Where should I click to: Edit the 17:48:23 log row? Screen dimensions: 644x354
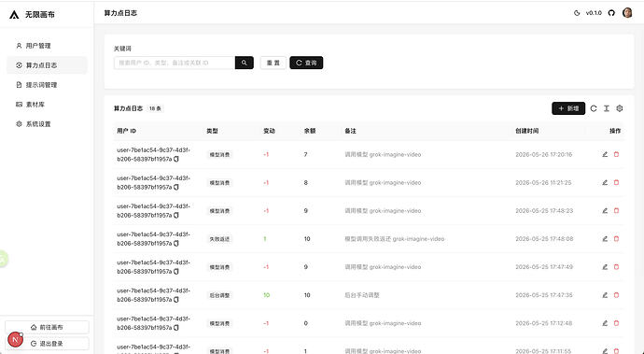coord(605,210)
